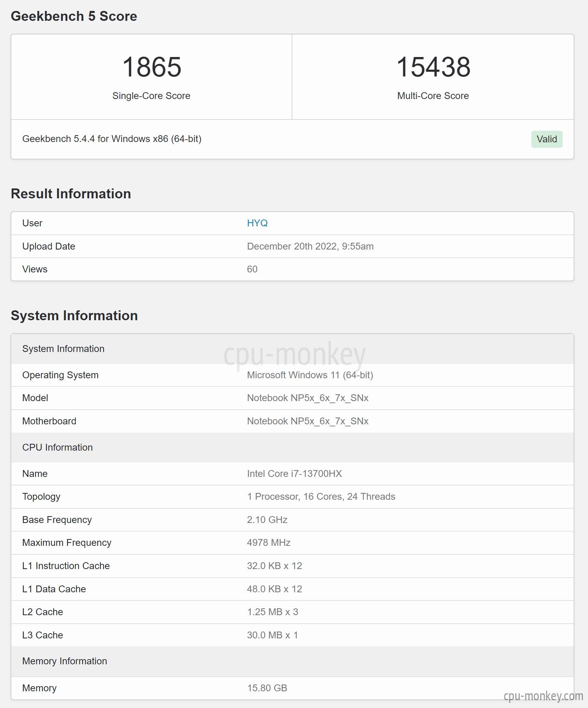The width and height of the screenshot is (588, 708).
Task: Select the L2 Cache value 1.25 MB x 3
Action: [x=272, y=612]
